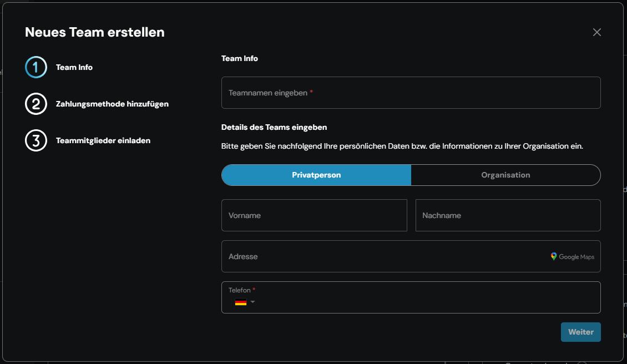Image resolution: width=627 pixels, height=364 pixels.
Task: Switch to the Organisation option
Action: (505, 175)
